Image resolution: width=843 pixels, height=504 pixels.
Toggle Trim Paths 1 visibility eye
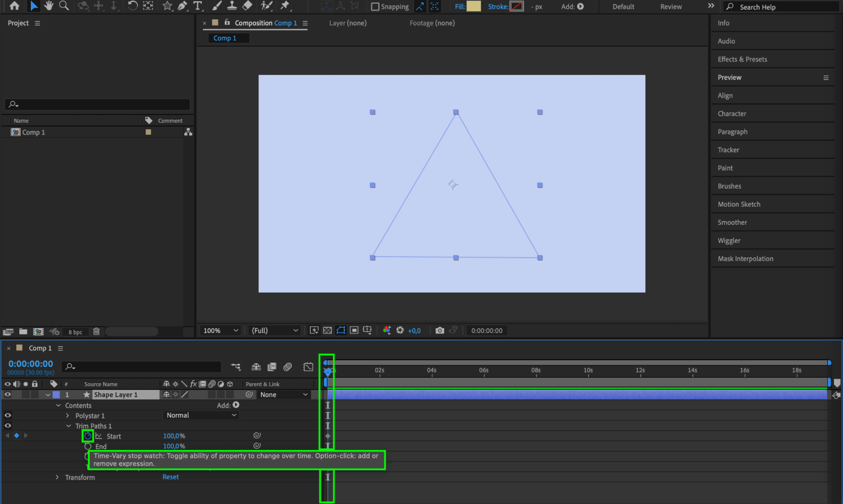click(8, 426)
